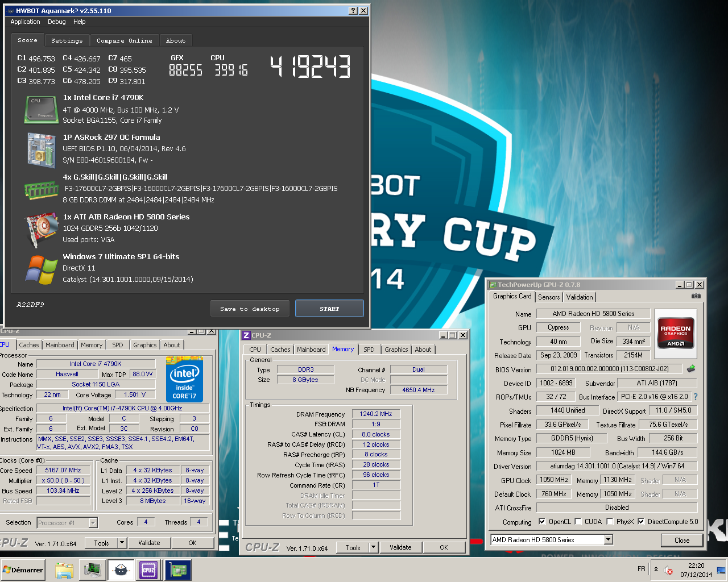Open the Processor #1 selection dropdown
The image size is (728, 582).
pyautogui.click(x=93, y=522)
